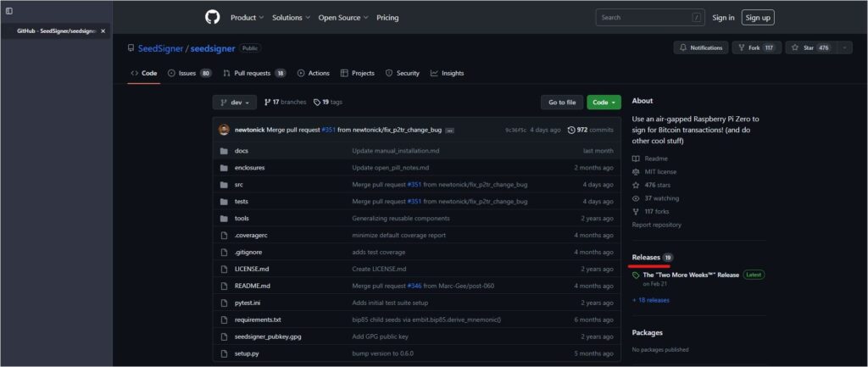The height and width of the screenshot is (367, 868).
Task: Click the Sign up button
Action: pos(758,18)
